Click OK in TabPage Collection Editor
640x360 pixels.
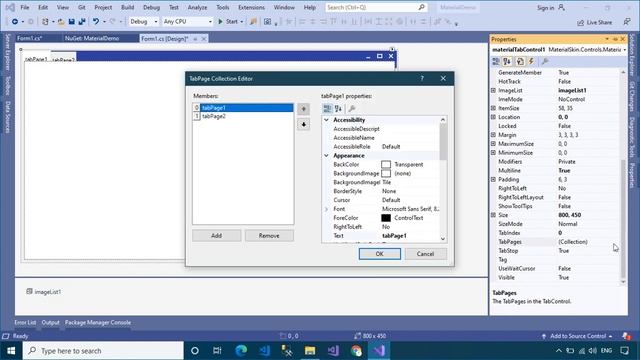coord(380,254)
